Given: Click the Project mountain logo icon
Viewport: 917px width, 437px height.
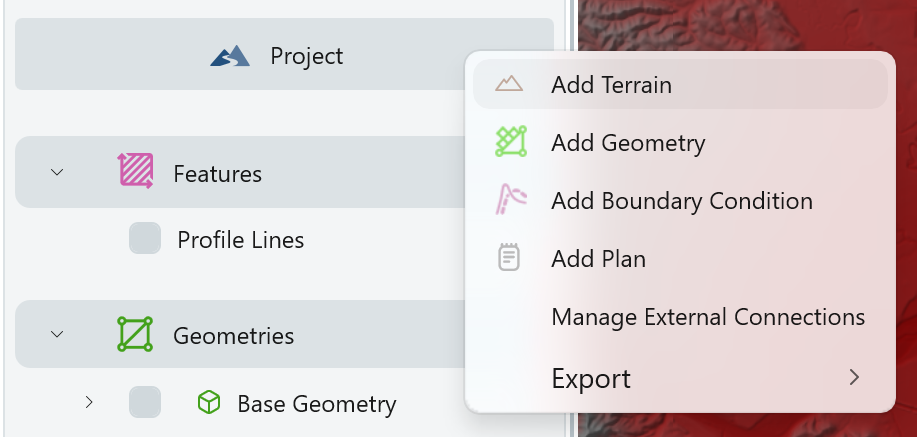Looking at the screenshot, I should point(230,56).
